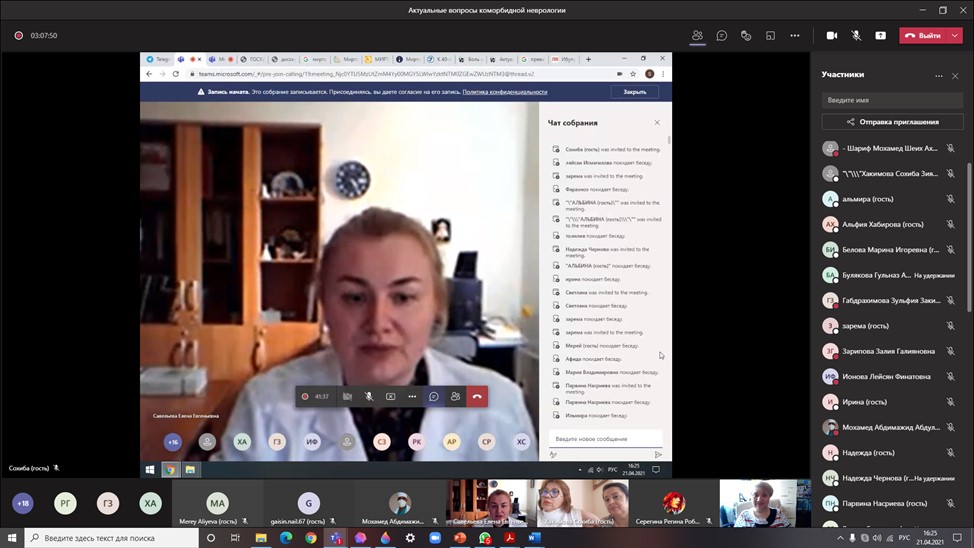The height and width of the screenshot is (548, 974).
Task: Show participants panel via people icon
Action: (697, 35)
